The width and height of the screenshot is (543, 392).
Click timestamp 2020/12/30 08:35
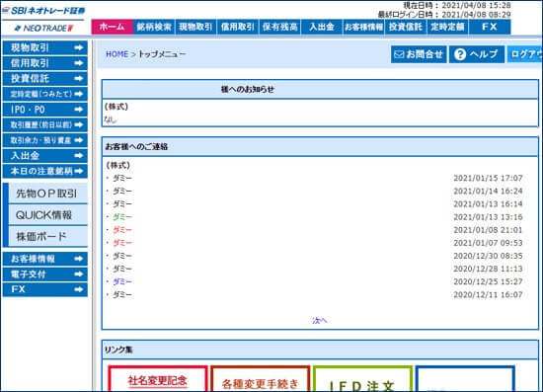(x=488, y=256)
